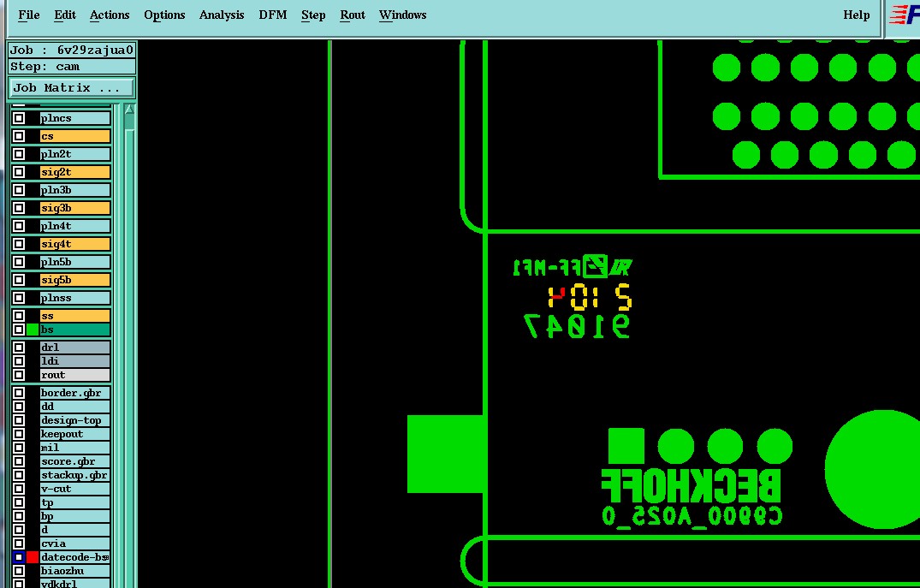Toggle the checkbox for layer cs
Screen dimensions: 920x588
point(19,136)
